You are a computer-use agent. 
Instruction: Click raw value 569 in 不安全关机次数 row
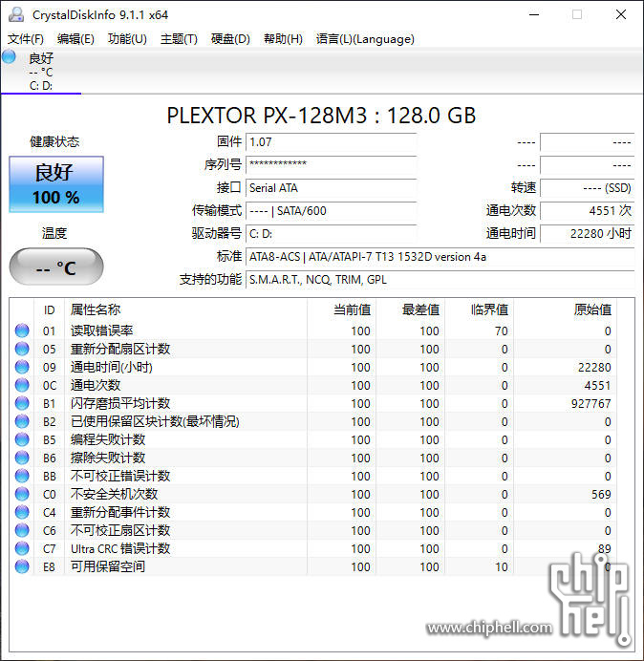click(x=601, y=494)
